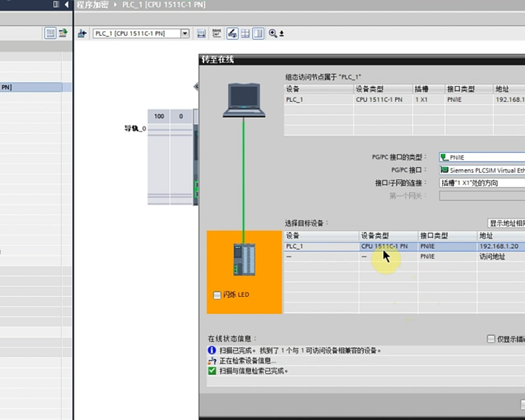
Task: Click the network view icon left of PLC_1 selector
Action: tap(82, 34)
